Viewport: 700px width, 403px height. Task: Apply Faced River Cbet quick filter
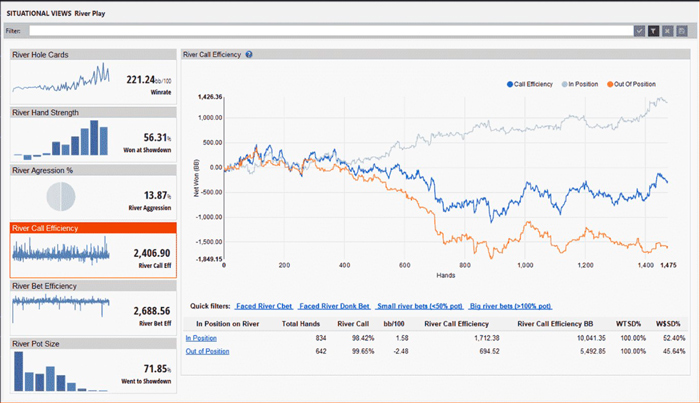[264, 306]
